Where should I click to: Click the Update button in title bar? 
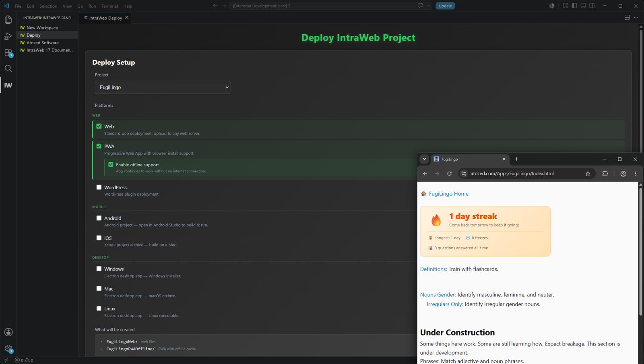(x=445, y=6)
